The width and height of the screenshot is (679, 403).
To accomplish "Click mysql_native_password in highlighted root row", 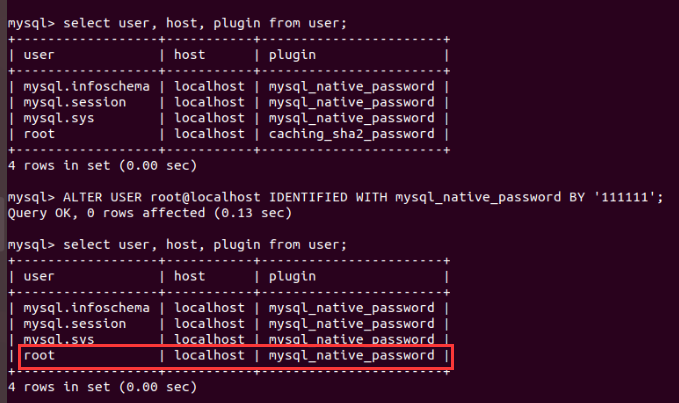I will tap(351, 356).
